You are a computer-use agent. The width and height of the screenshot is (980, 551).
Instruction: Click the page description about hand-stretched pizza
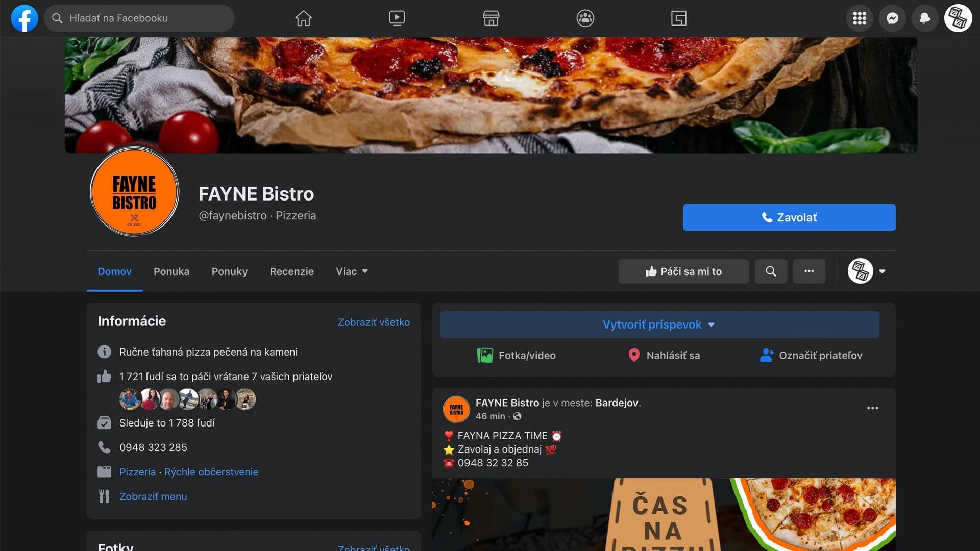pos(208,352)
